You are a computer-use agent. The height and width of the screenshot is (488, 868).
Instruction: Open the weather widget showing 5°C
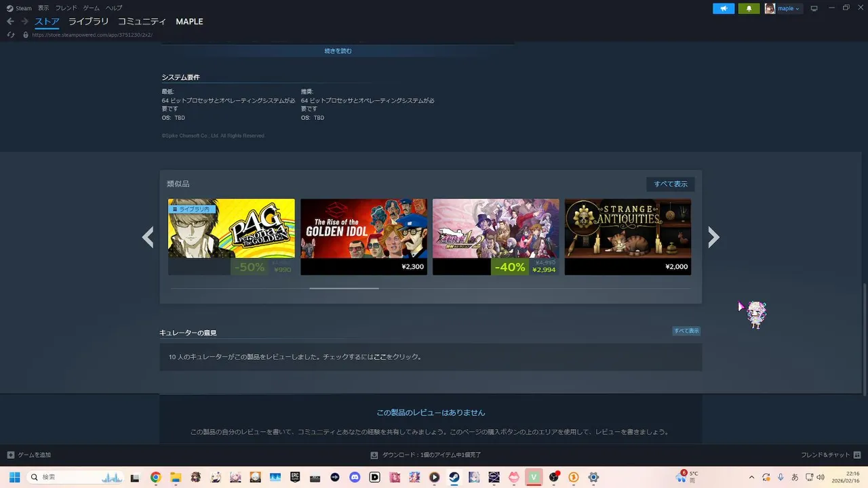pyautogui.click(x=688, y=477)
